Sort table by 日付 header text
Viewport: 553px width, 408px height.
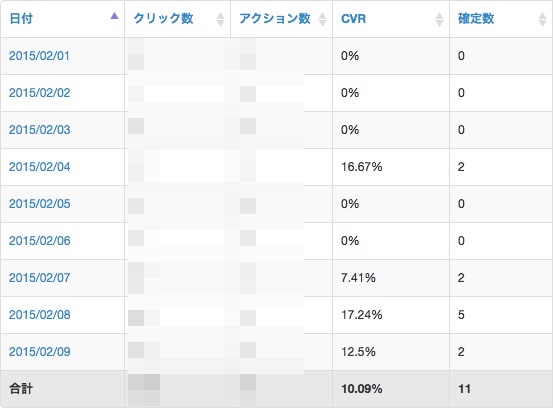click(21, 18)
